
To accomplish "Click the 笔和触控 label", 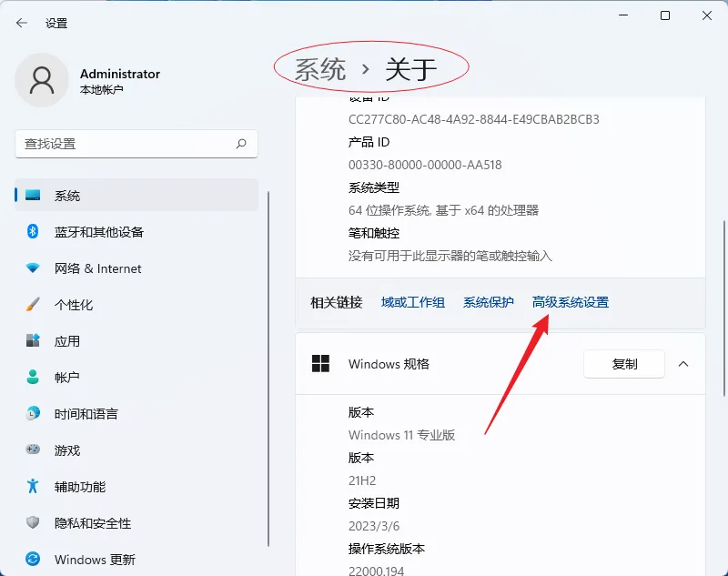I will (374, 233).
